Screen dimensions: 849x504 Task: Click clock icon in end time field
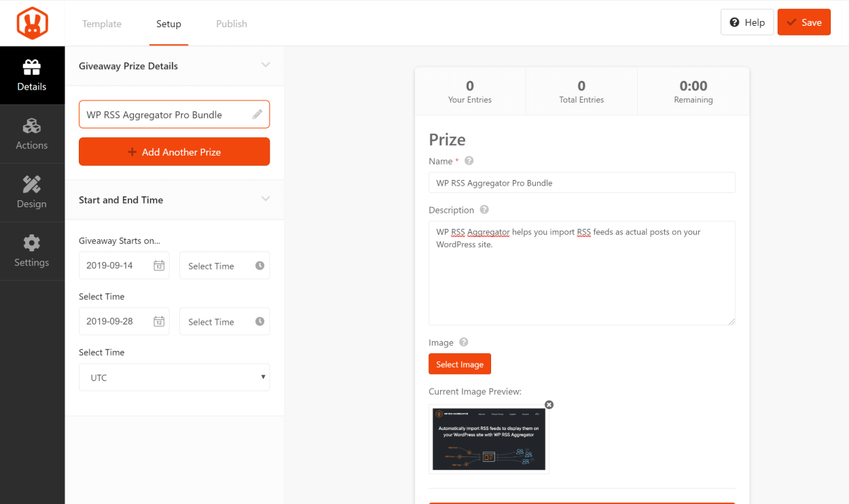(259, 321)
